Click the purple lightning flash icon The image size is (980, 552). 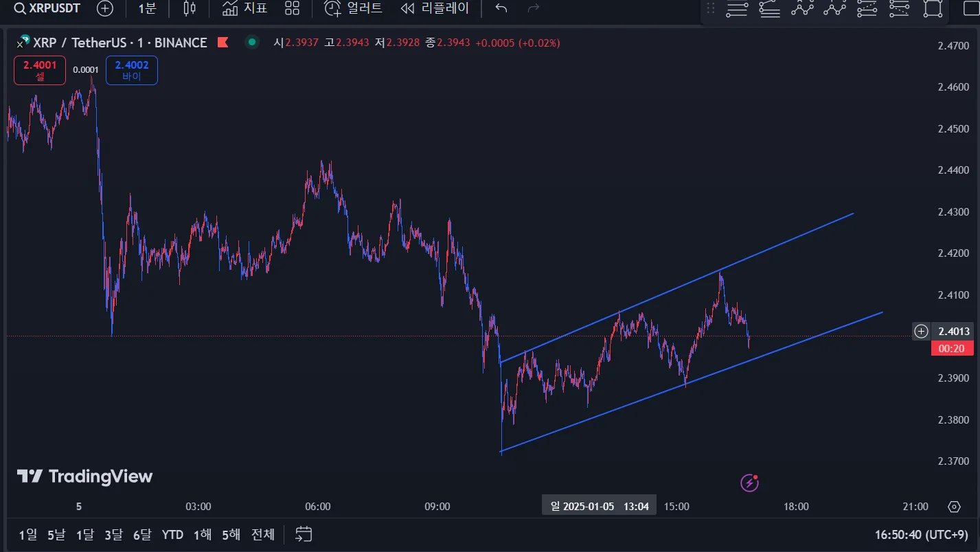(749, 483)
